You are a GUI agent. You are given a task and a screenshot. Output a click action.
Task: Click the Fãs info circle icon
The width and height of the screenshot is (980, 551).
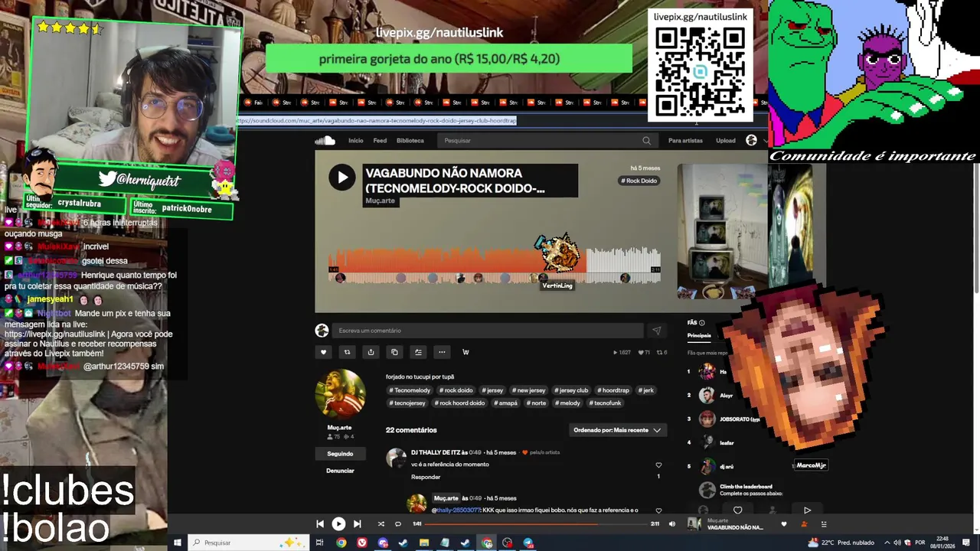[701, 323]
